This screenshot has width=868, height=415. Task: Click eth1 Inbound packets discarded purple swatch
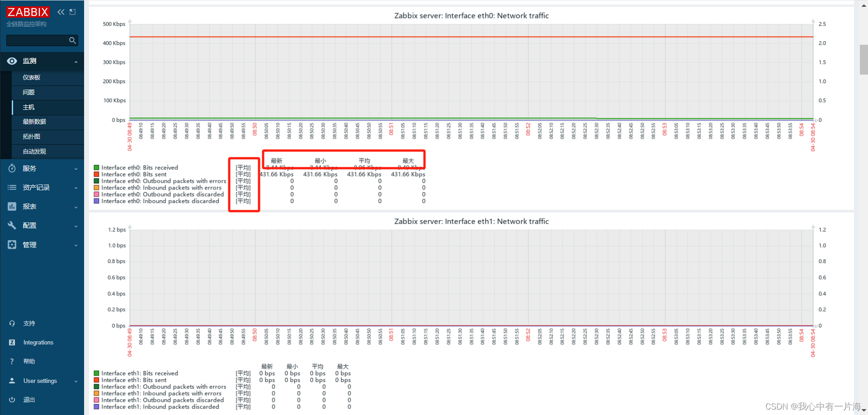pos(96,407)
